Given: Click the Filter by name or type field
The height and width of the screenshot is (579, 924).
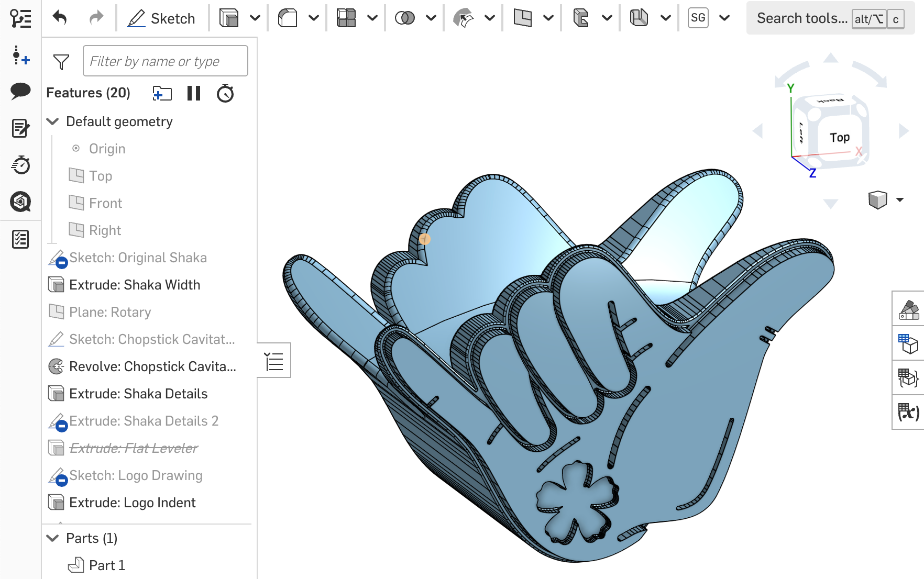Looking at the screenshot, I should tap(165, 61).
